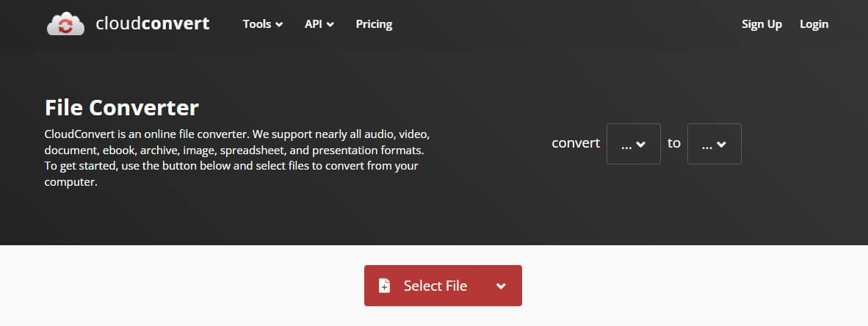Open the target format dropdown after 'to'
Image resolution: width=868 pixels, height=326 pixels.
(x=714, y=144)
